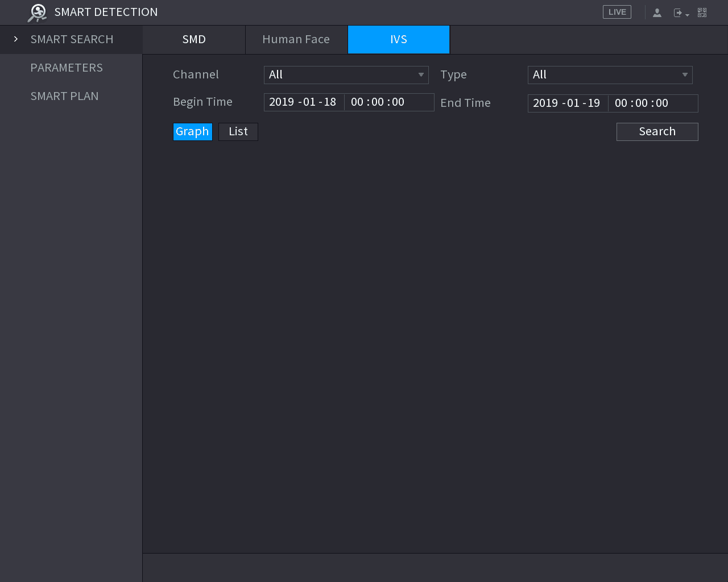Edit the End Time date field
Image resolution: width=728 pixels, height=582 pixels.
[x=568, y=103]
